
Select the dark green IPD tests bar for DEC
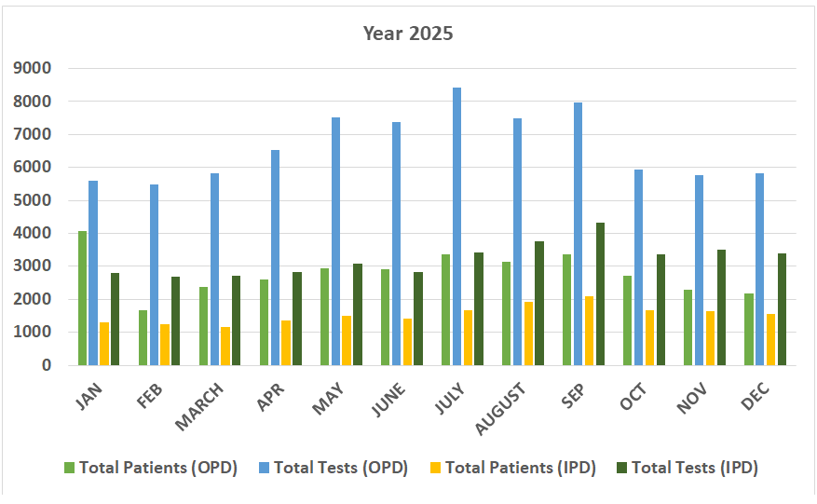click(782, 309)
